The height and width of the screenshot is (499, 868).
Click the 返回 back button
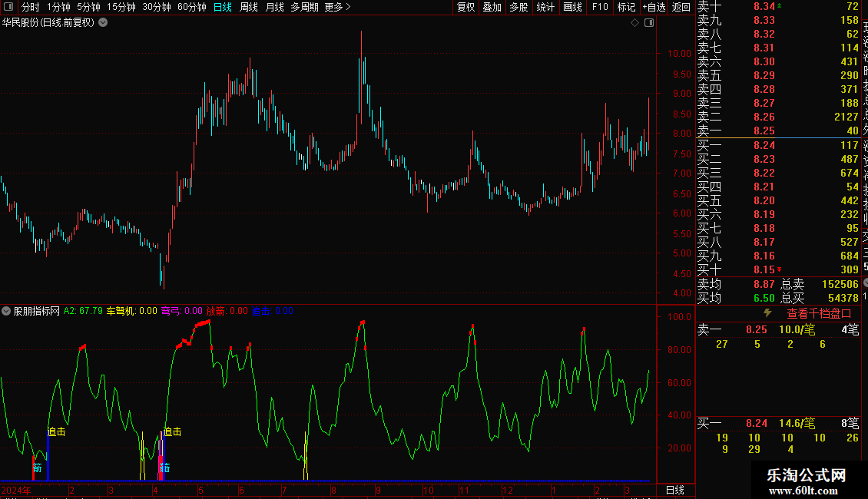pyautogui.click(x=681, y=7)
